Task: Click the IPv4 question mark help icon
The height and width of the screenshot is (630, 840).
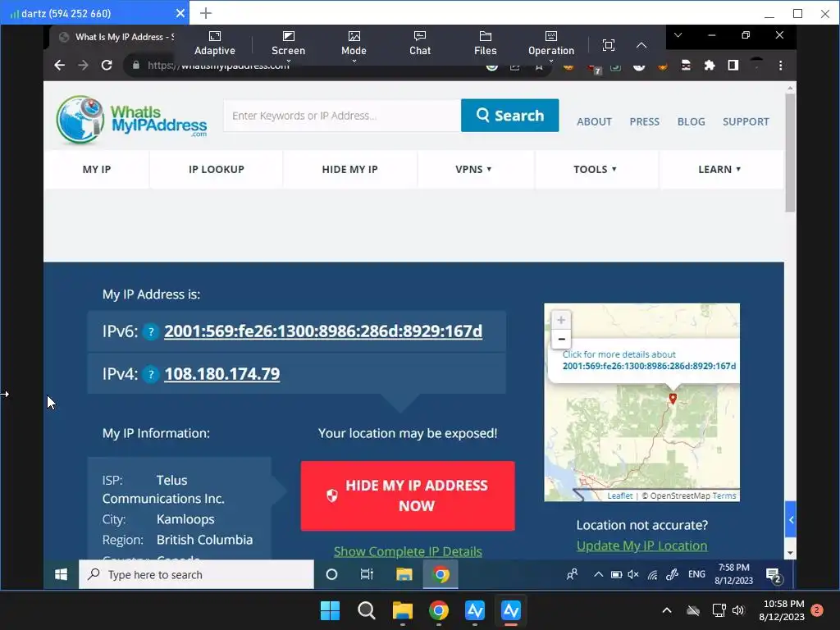Action: point(151,374)
